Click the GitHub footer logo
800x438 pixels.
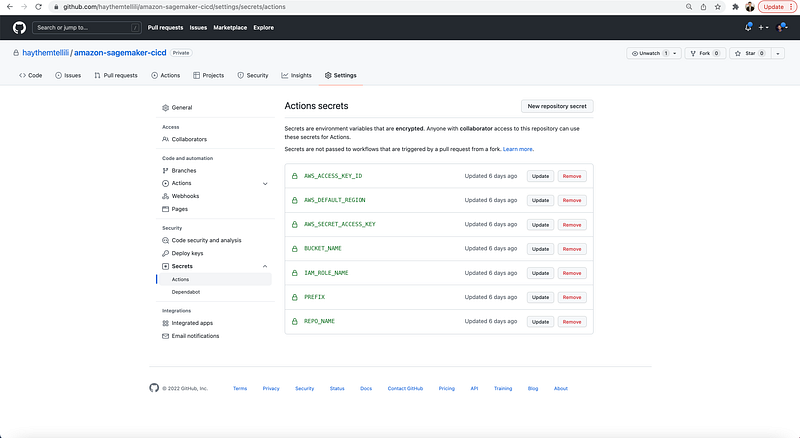[x=154, y=388]
